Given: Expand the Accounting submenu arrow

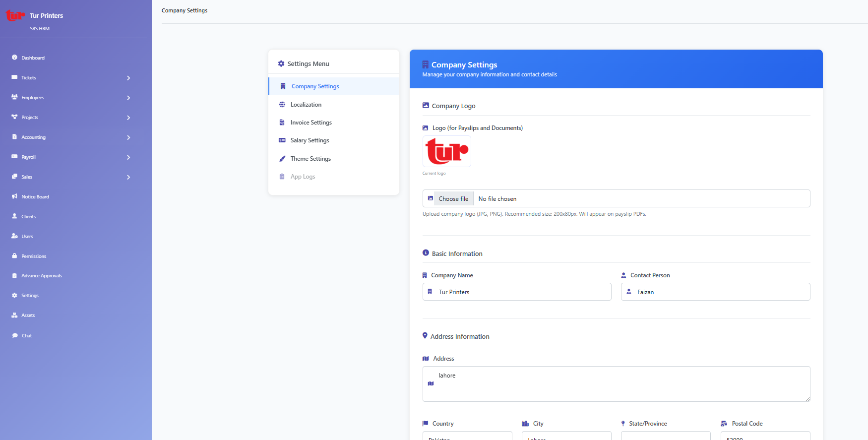Looking at the screenshot, I should point(128,137).
